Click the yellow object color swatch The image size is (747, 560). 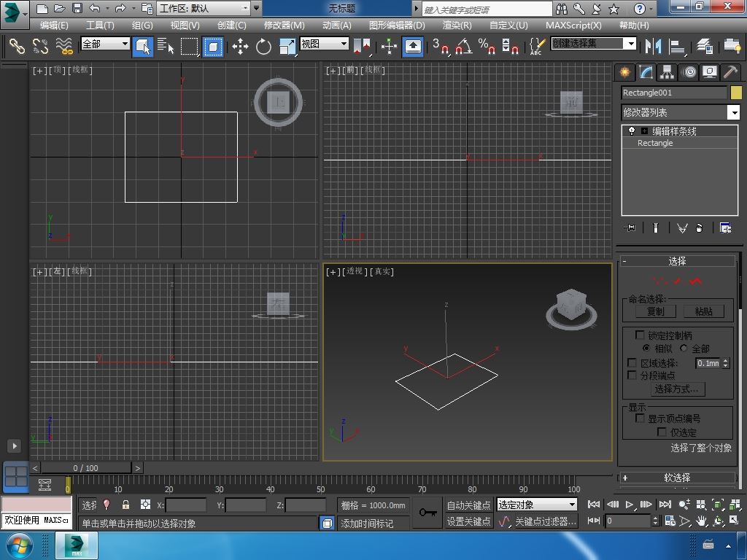pos(735,93)
